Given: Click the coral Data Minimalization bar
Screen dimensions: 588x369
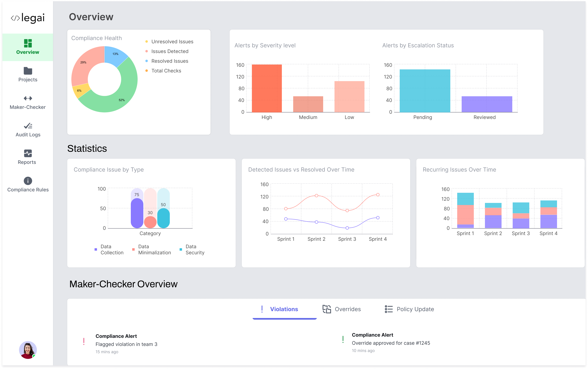Looking at the screenshot, I should [150, 222].
